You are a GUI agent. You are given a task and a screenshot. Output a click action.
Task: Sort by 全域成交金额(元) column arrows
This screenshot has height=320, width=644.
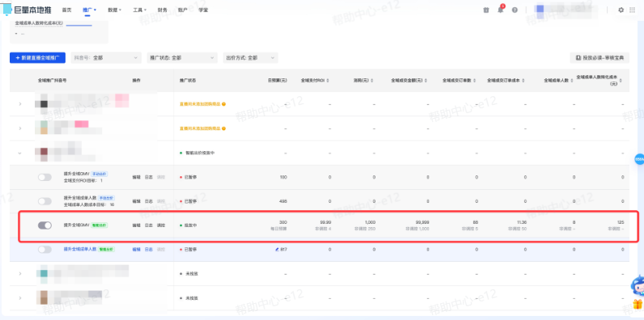coord(426,81)
